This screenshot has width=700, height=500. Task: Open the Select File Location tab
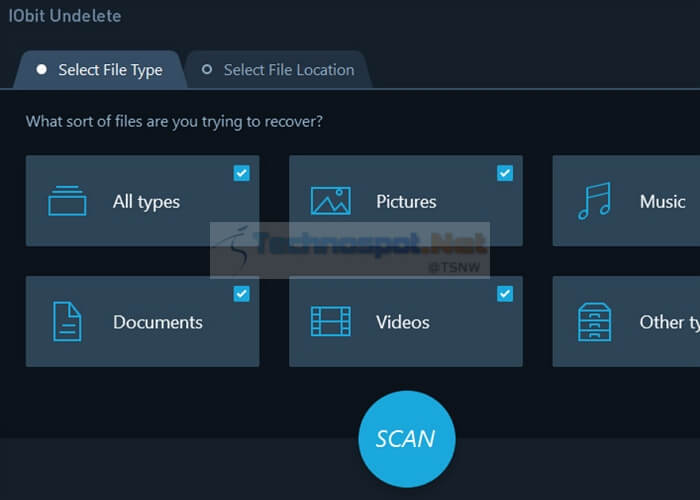pos(279,70)
